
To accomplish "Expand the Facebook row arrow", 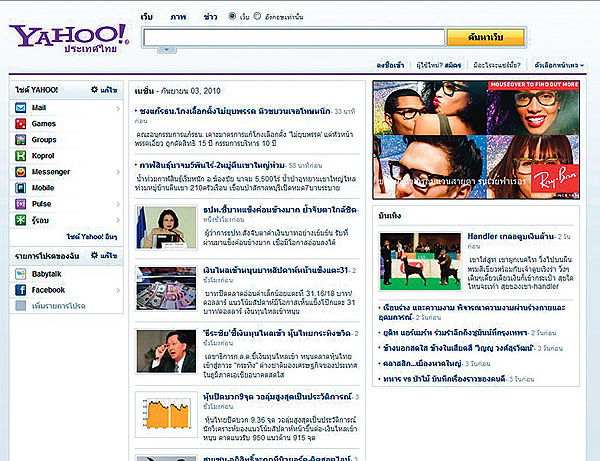I will pyautogui.click(x=118, y=290).
